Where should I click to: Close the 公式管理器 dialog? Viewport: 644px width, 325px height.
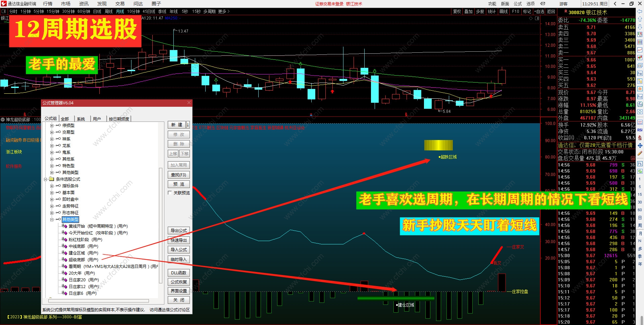pos(189,103)
